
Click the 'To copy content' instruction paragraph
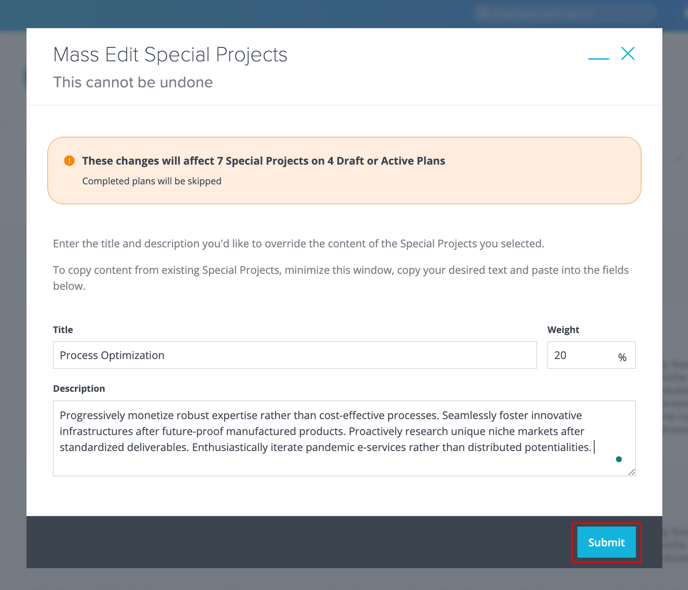point(341,278)
